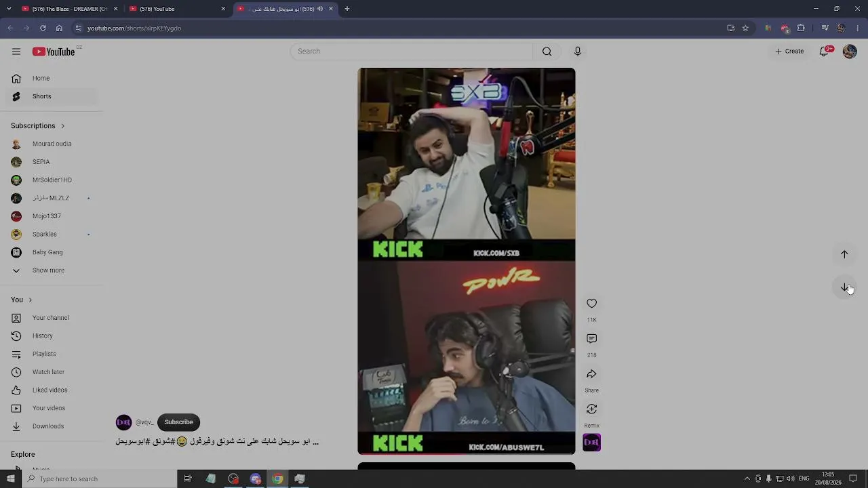868x488 pixels.
Task: Open the Windows Start menu
Action: coord(10,479)
